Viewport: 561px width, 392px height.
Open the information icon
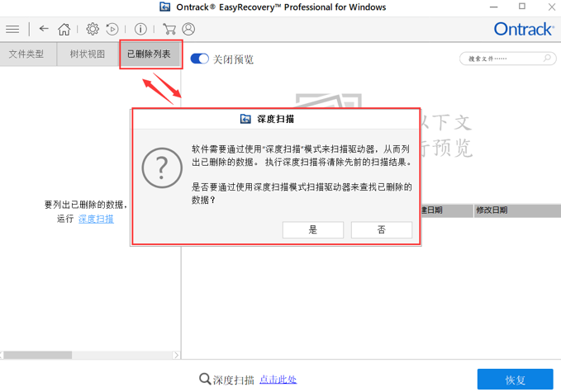click(140, 29)
